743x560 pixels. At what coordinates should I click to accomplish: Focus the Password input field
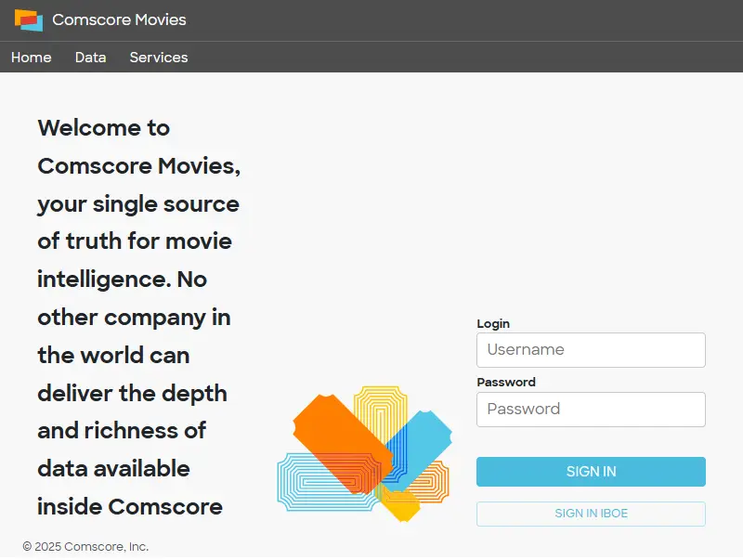[591, 410]
